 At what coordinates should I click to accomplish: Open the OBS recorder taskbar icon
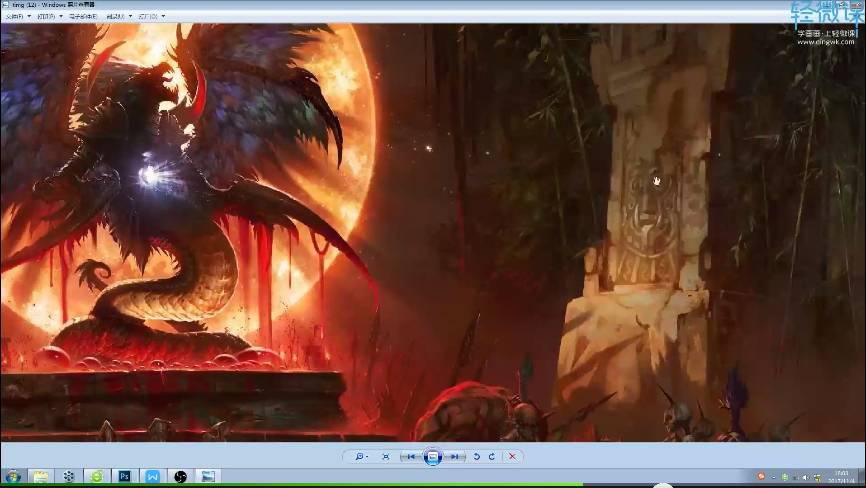point(180,476)
